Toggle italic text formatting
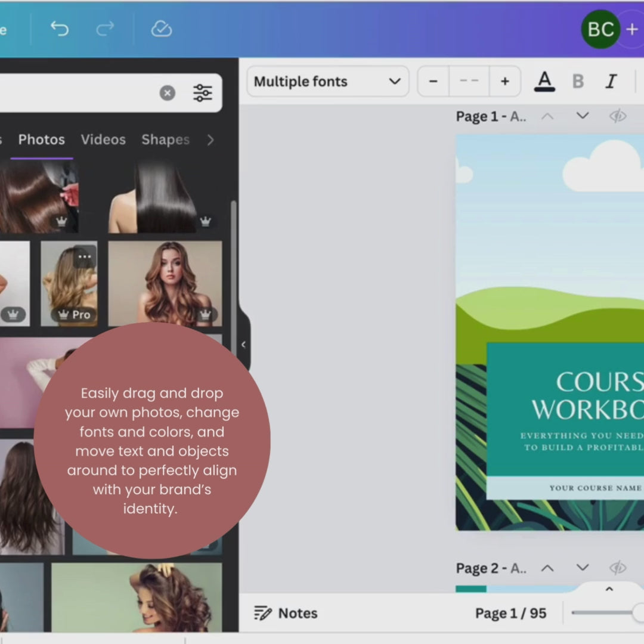 coord(611,82)
